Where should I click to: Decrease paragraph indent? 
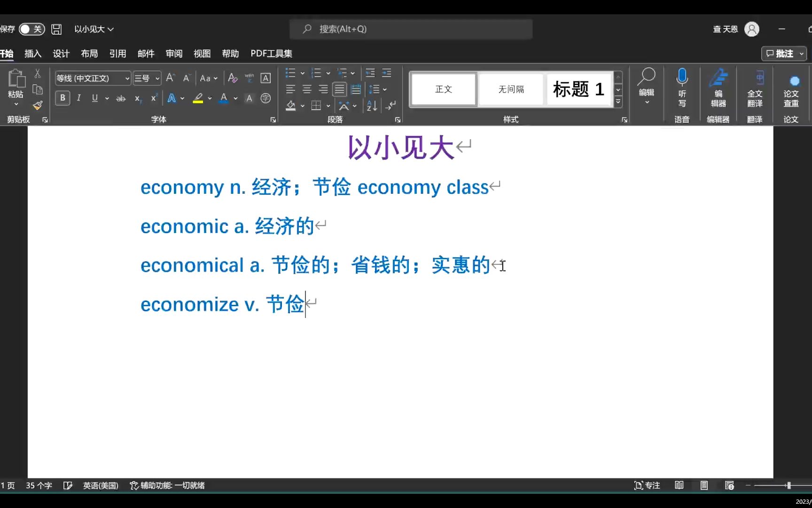click(x=370, y=73)
